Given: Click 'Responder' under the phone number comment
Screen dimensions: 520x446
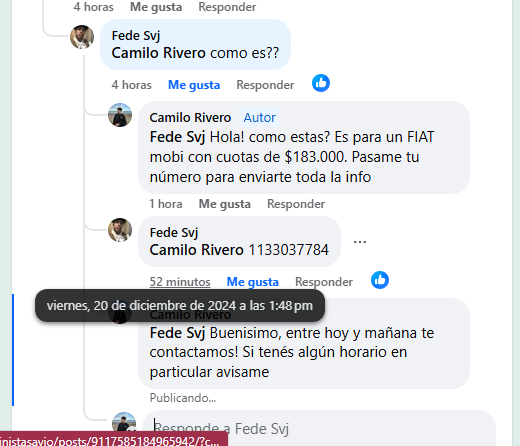Looking at the screenshot, I should tap(324, 282).
